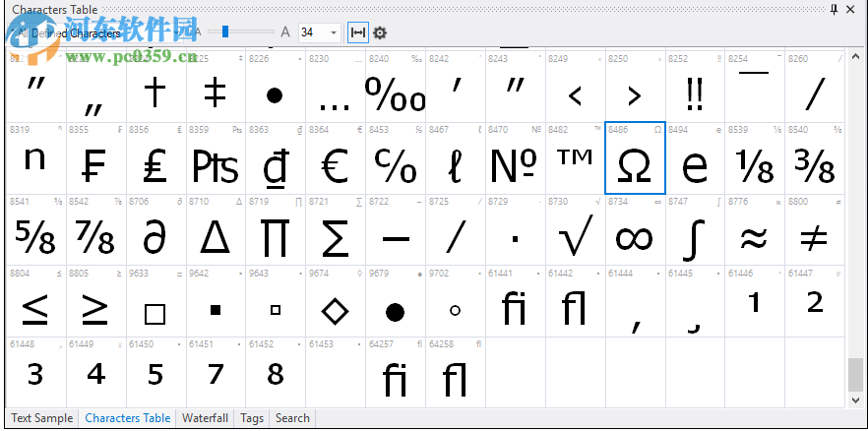Select the minus sign glyph 8722
868x431 pixels.
(396, 229)
